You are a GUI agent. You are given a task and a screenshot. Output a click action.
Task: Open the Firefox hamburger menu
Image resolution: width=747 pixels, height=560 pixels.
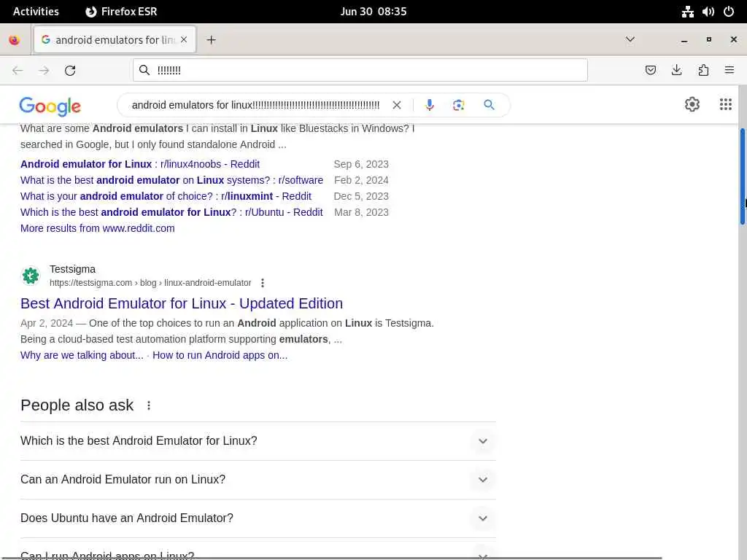pos(729,71)
